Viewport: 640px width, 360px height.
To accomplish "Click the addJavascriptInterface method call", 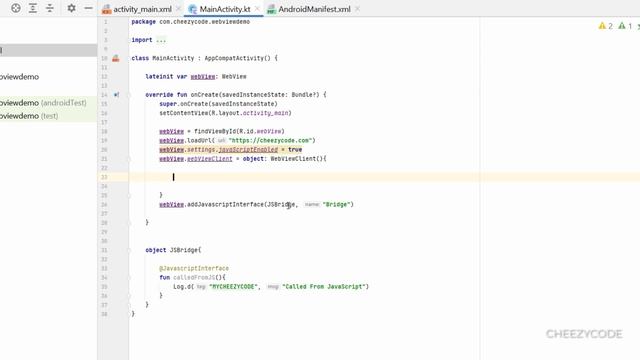I will (x=225, y=204).
